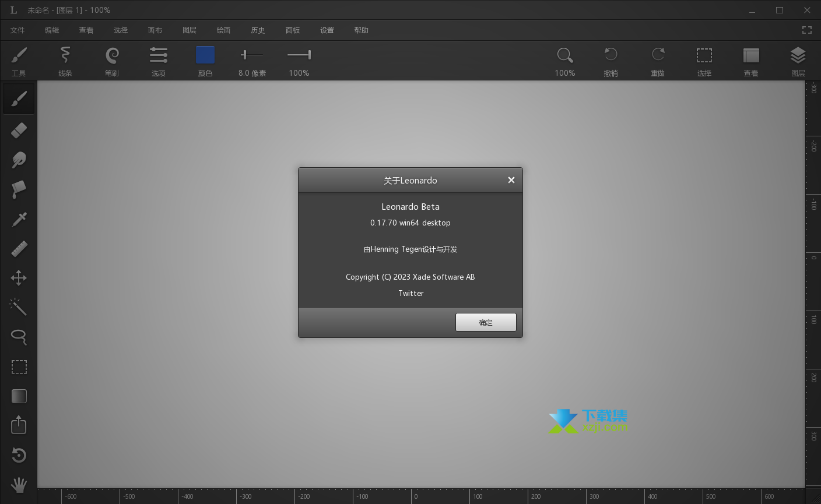Open the 图层 menu in menu bar
This screenshot has width=821, height=504.
190,30
